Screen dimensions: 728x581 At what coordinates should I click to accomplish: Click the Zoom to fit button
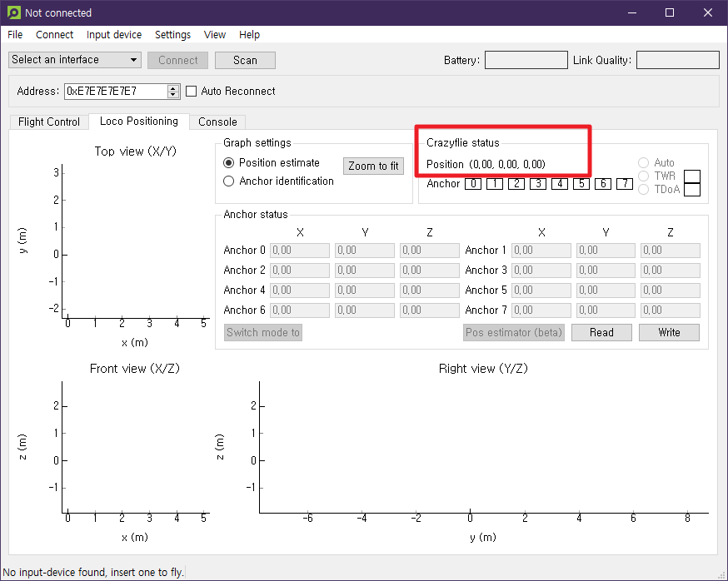(x=373, y=166)
